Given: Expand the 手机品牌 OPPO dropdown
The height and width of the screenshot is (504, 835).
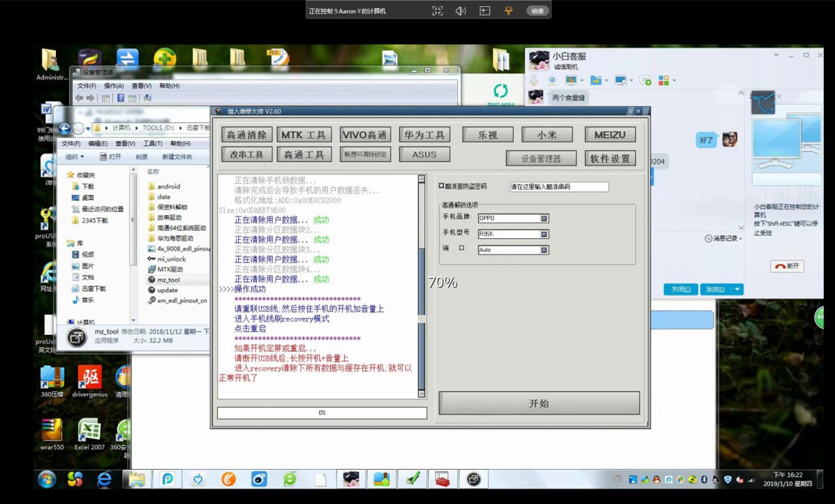Looking at the screenshot, I should 545,218.
